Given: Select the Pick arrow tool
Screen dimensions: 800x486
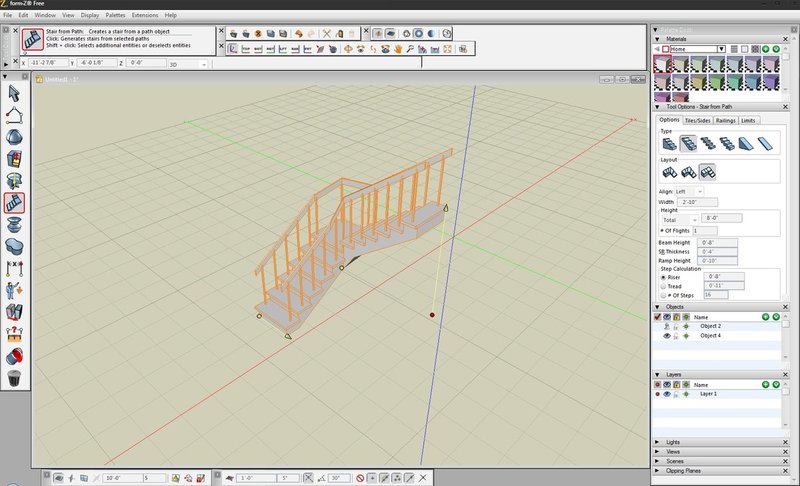Looking at the screenshot, I should pyautogui.click(x=14, y=92).
